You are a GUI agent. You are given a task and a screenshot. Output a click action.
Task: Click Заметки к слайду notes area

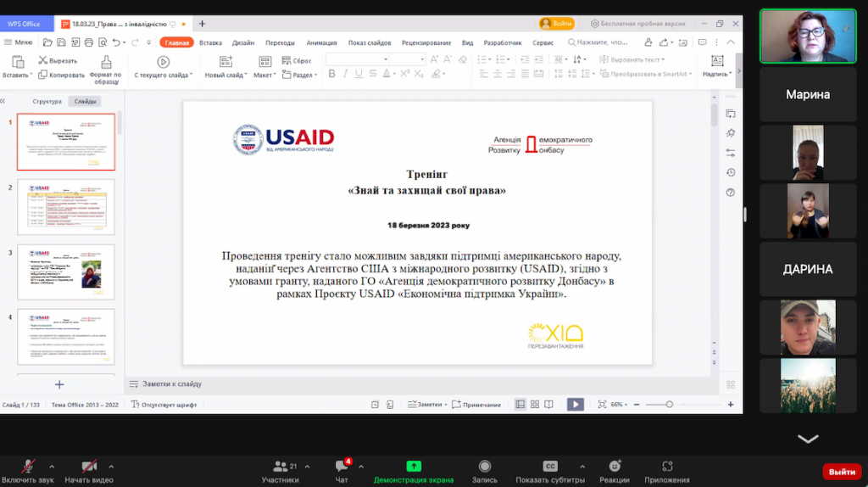165,384
